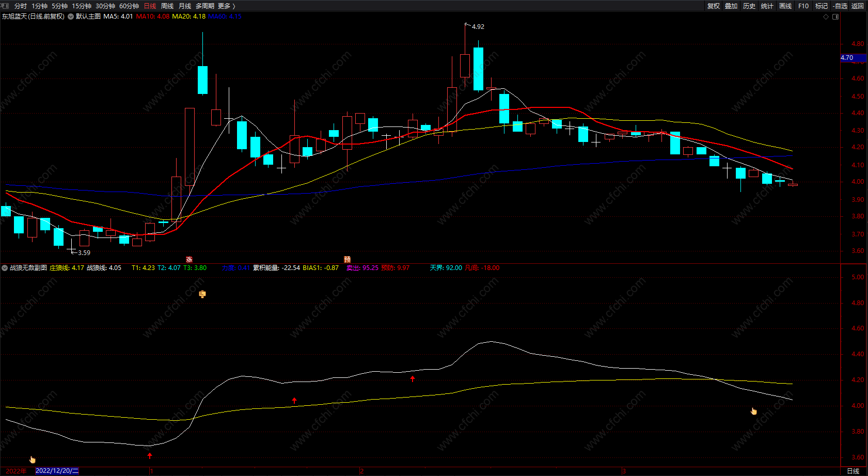Activate the 画线 drawing tools button

(x=785, y=6)
